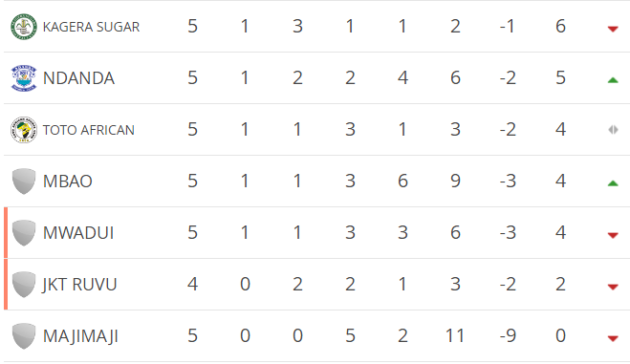The height and width of the screenshot is (364, 630).
Task: Click Majimaji's red falling arrow
Action: 613,339
